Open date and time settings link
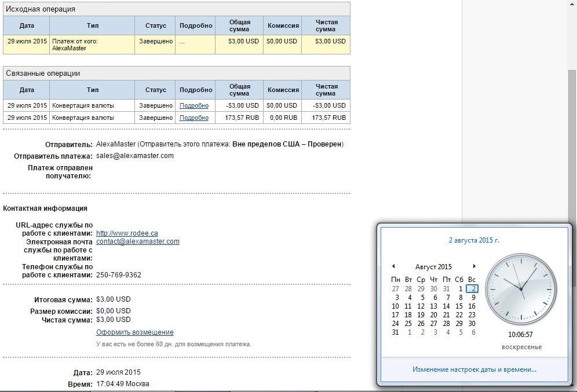577x392 pixels. pos(474,369)
